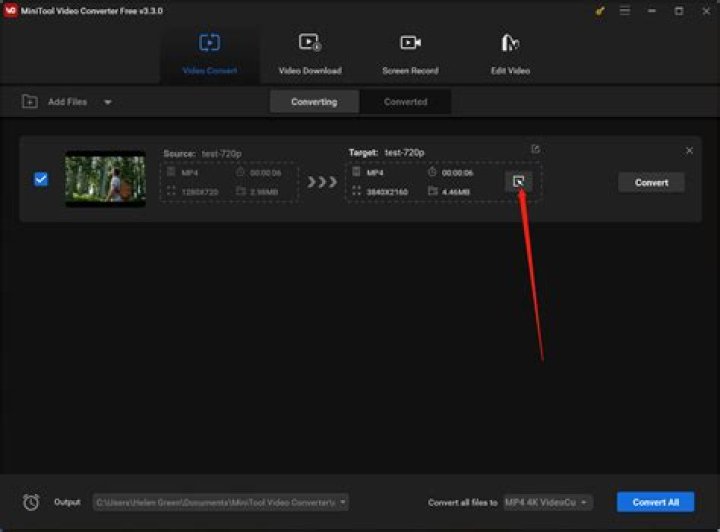This screenshot has height=532, width=720.
Task: Click the Add Files plus icon
Action: click(29, 102)
